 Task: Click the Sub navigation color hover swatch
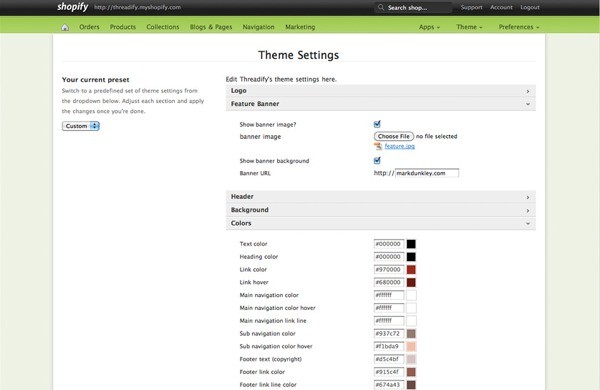pos(411,346)
